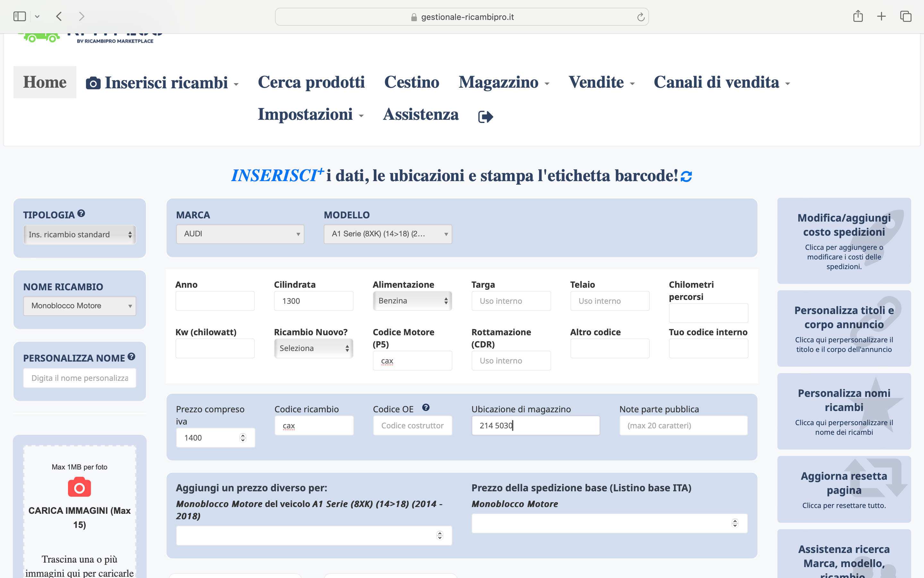Click the Prezzo della spedizione base stepper arrows
This screenshot has height=578, width=924.
[735, 523]
